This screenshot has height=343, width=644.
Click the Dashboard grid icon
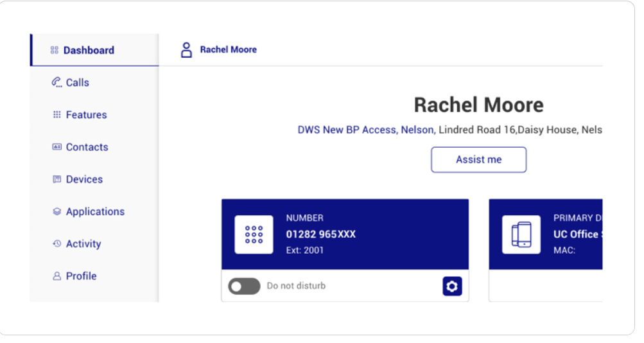(54, 50)
